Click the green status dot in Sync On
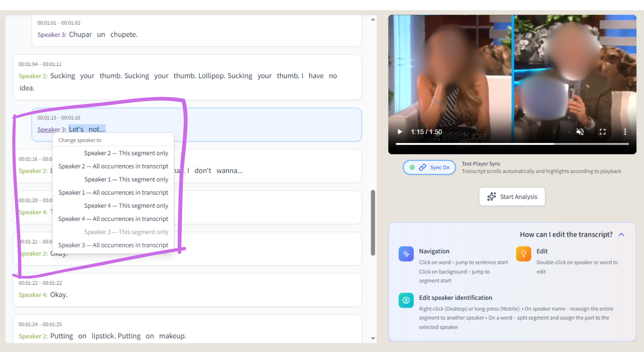 pyautogui.click(x=412, y=167)
